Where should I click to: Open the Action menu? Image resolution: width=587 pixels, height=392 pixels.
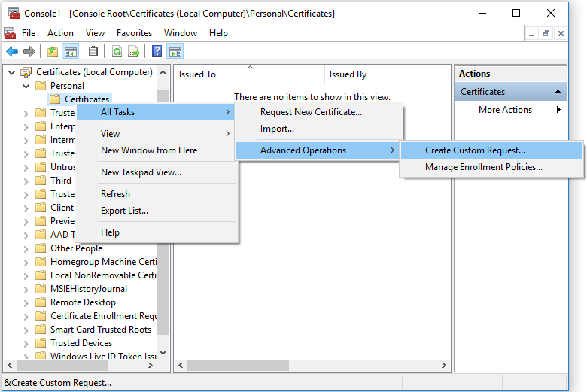[60, 33]
